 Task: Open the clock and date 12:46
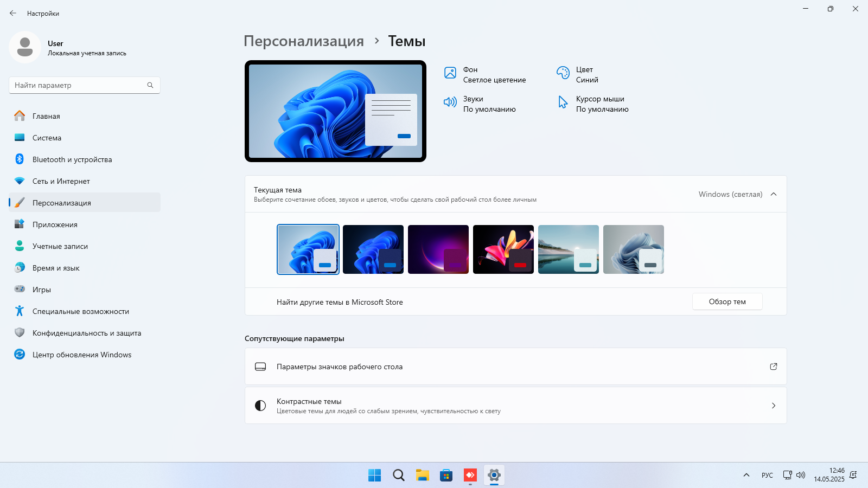click(829, 475)
